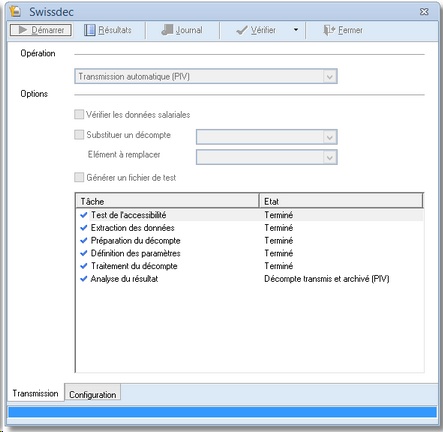This screenshot has height=432, width=443.
Task: Click checkmark icon beside Définition des paramètres
Action: point(84,253)
